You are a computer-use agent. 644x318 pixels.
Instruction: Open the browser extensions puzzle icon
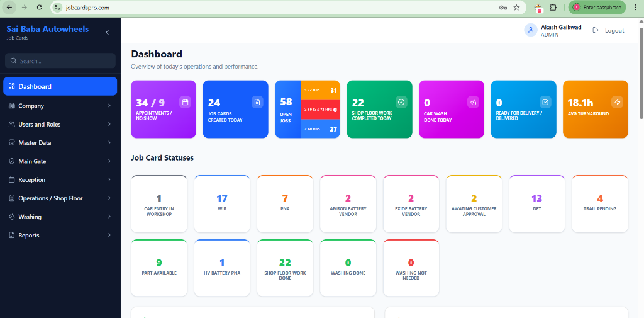(x=553, y=8)
